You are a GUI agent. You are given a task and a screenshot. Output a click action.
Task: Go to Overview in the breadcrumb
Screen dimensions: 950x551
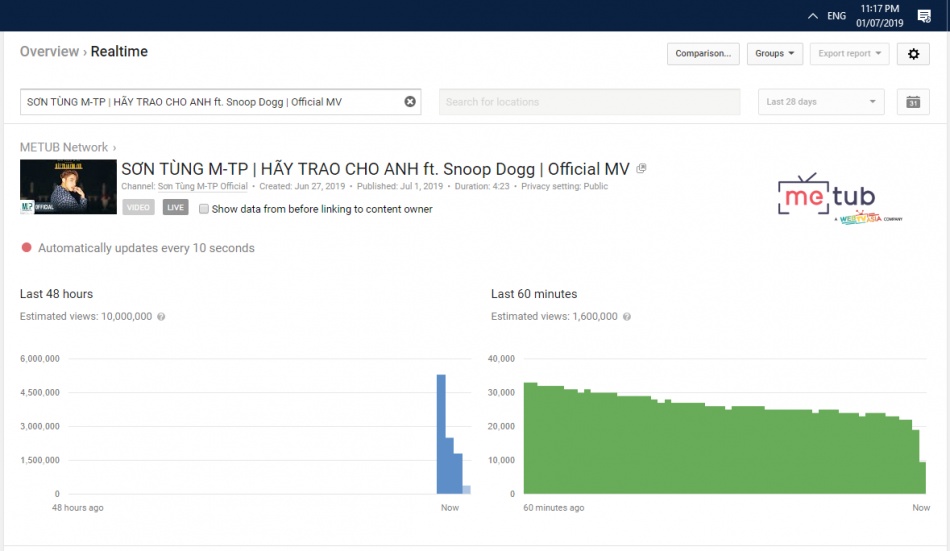49,51
